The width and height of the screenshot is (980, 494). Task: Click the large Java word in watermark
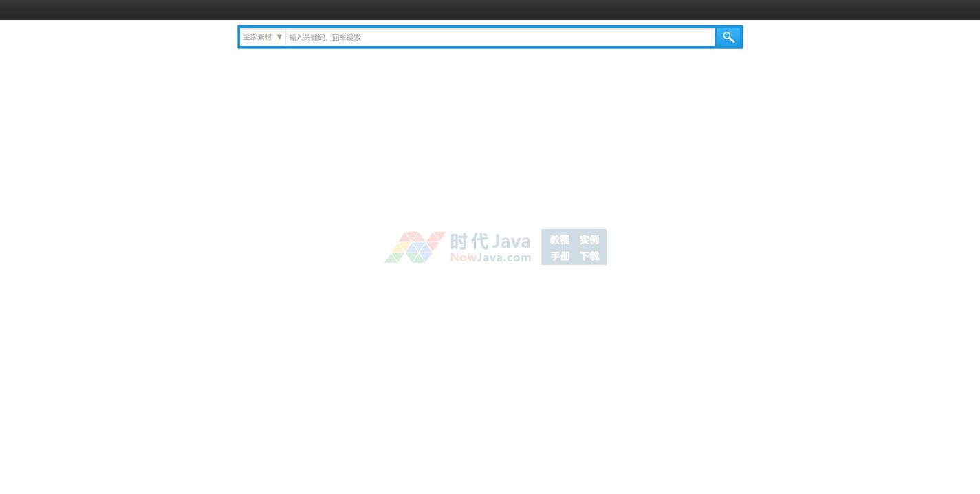point(511,241)
